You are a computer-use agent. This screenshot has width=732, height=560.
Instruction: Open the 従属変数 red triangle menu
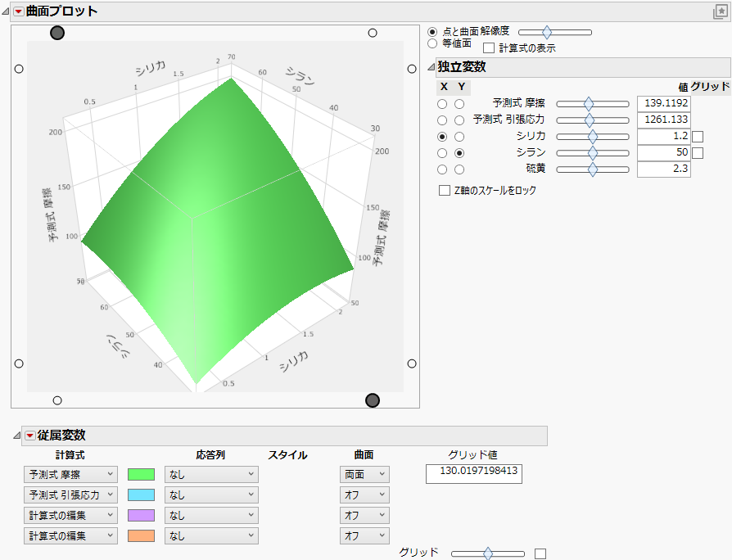tap(29, 435)
